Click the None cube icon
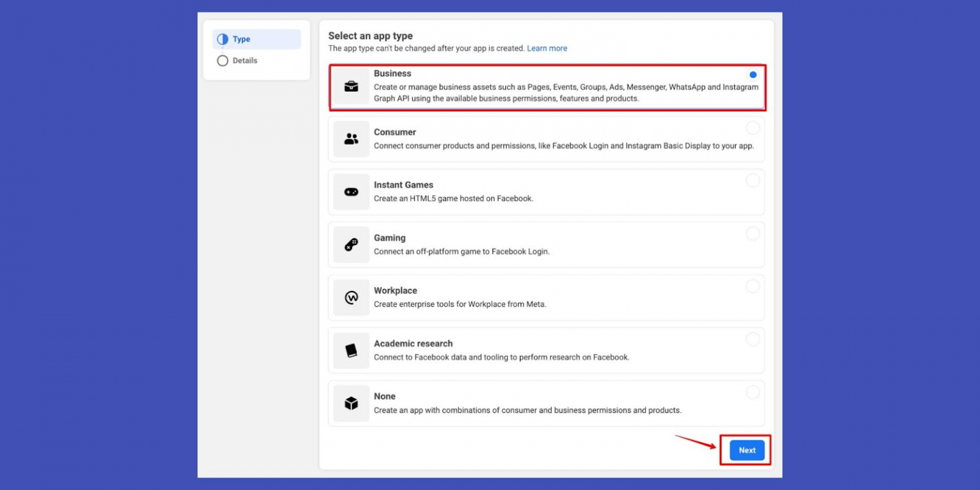The width and height of the screenshot is (980, 490). (x=350, y=403)
